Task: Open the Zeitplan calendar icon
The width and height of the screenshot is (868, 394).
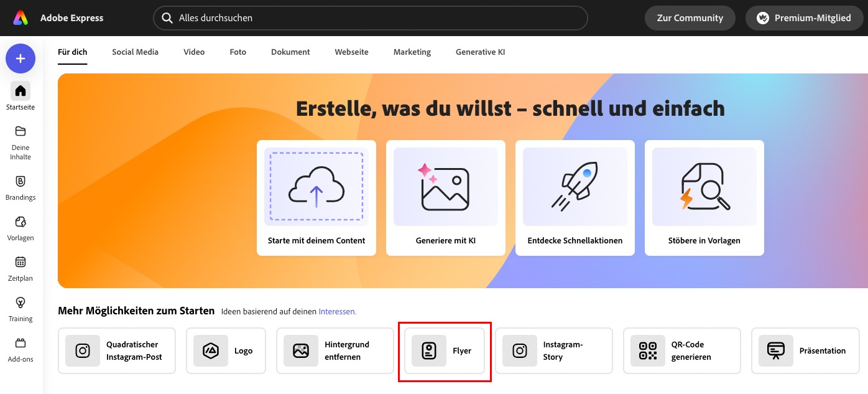Action: tap(21, 262)
